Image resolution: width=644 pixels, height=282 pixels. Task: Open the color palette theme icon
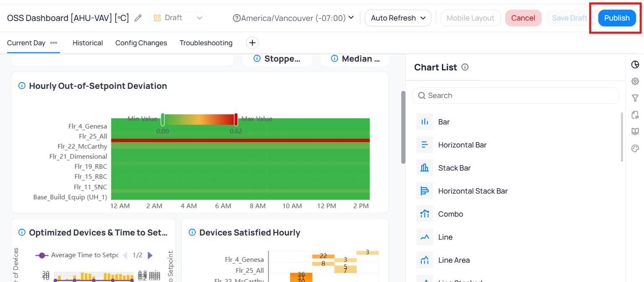click(635, 148)
